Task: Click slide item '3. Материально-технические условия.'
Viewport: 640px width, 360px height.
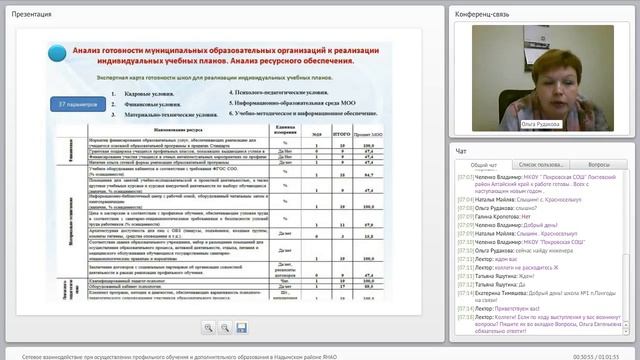Action: 164,115
